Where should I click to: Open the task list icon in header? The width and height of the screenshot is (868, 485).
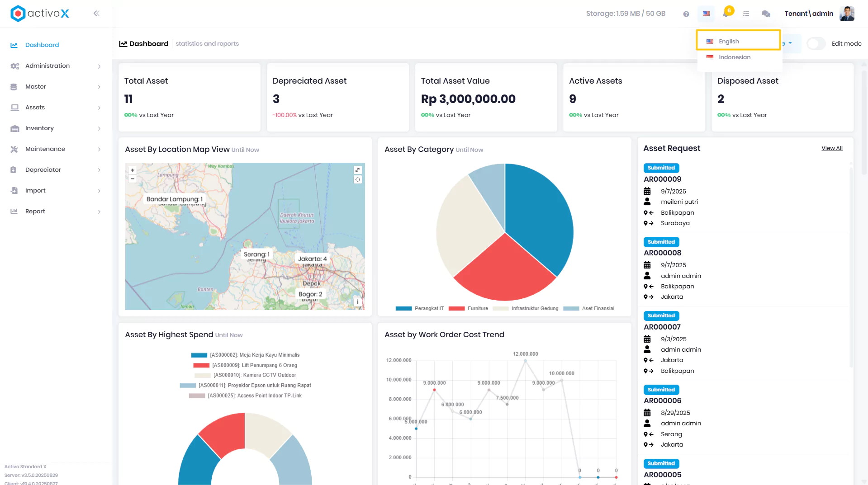pyautogui.click(x=746, y=14)
